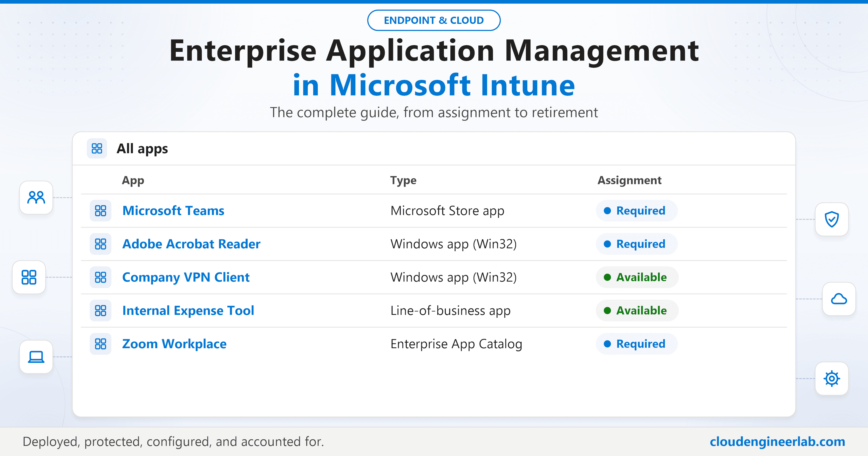Open the Microsoft Teams app link
The width and height of the screenshot is (868, 456).
[x=173, y=211]
